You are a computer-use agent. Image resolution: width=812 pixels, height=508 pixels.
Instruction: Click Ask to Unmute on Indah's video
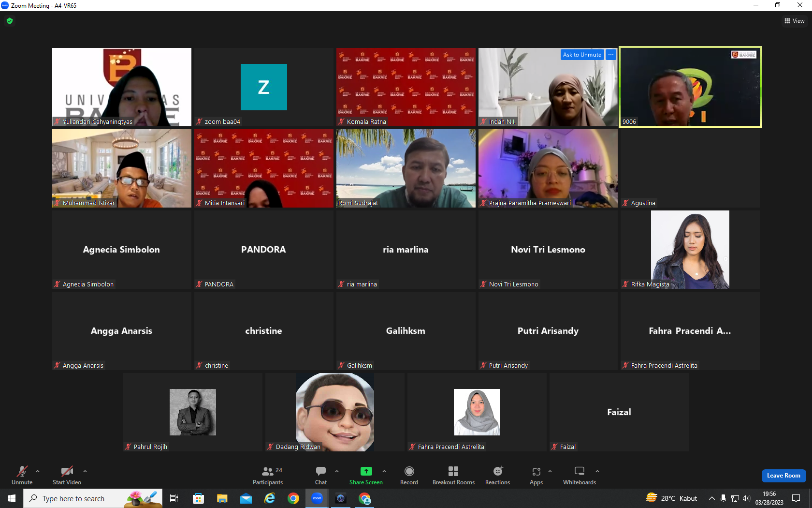[582, 55]
